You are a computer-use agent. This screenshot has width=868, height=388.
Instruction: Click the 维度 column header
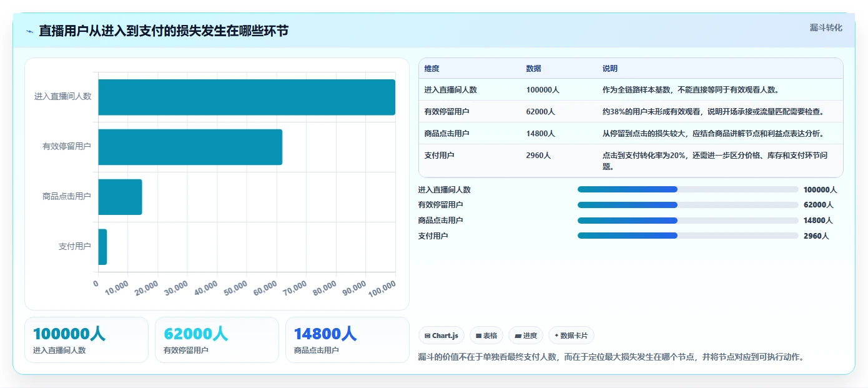coord(432,69)
